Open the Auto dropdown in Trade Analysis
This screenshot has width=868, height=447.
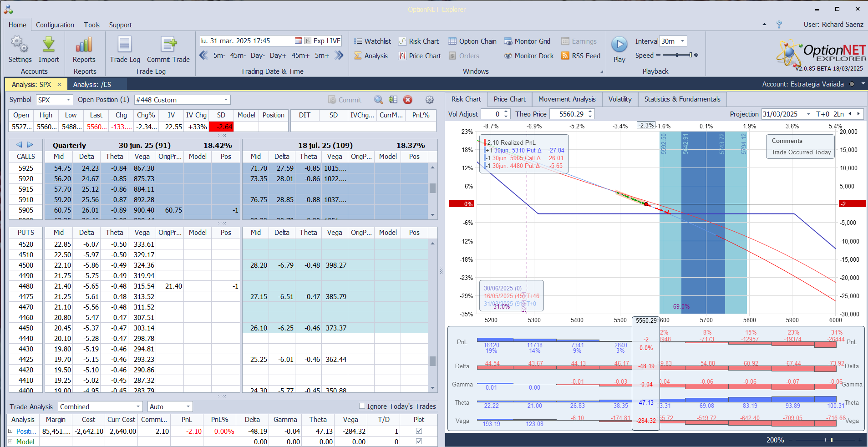pyautogui.click(x=188, y=406)
